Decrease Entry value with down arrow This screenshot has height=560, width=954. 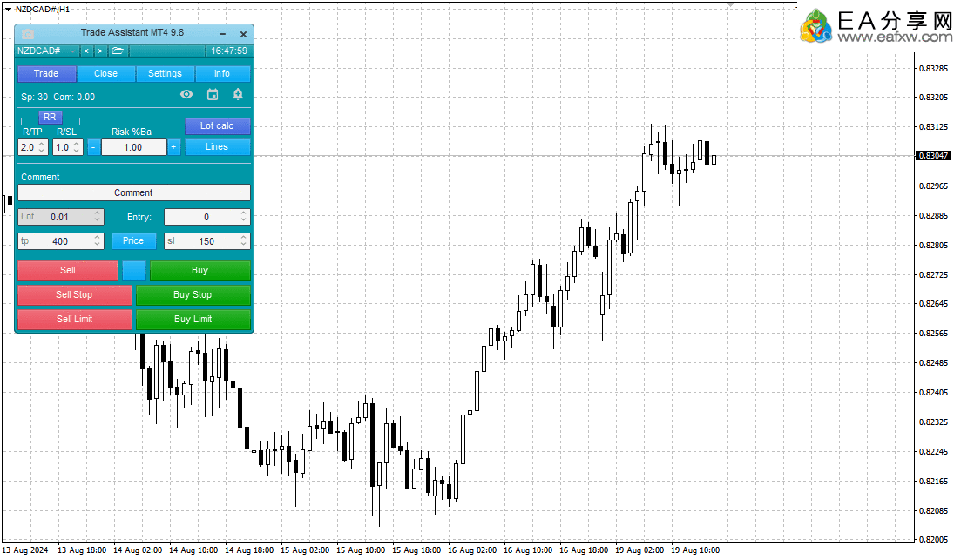(x=243, y=220)
